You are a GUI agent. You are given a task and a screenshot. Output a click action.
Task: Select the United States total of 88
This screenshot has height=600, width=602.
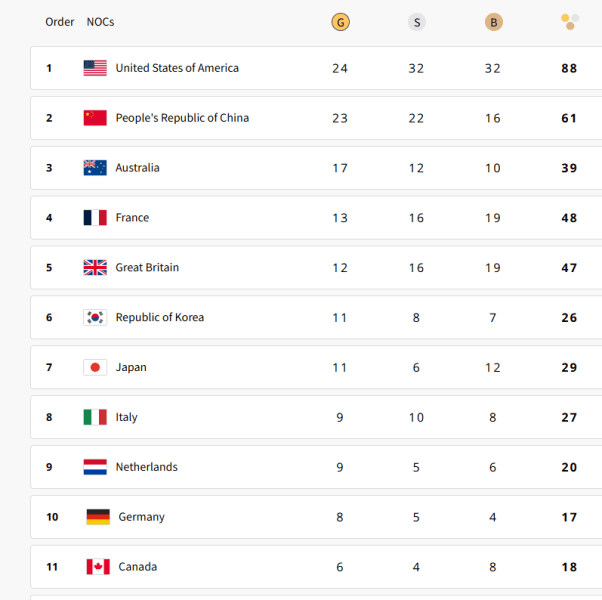click(569, 68)
